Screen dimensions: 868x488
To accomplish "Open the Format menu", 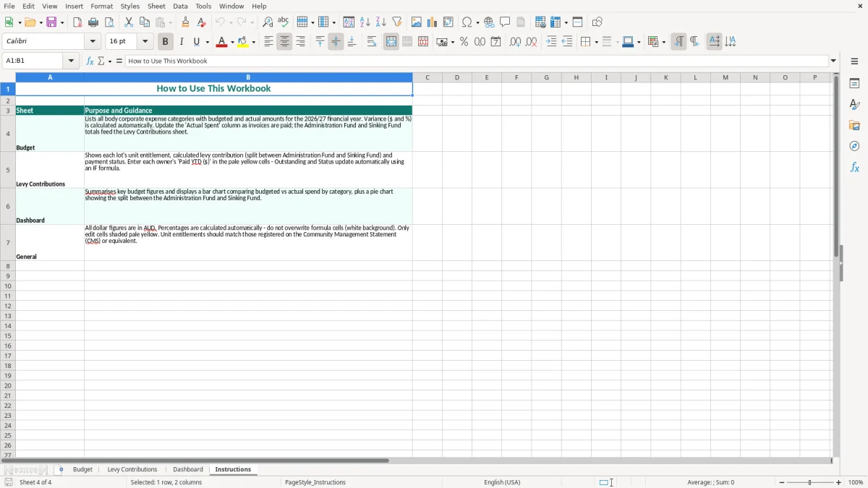I will click(x=101, y=6).
